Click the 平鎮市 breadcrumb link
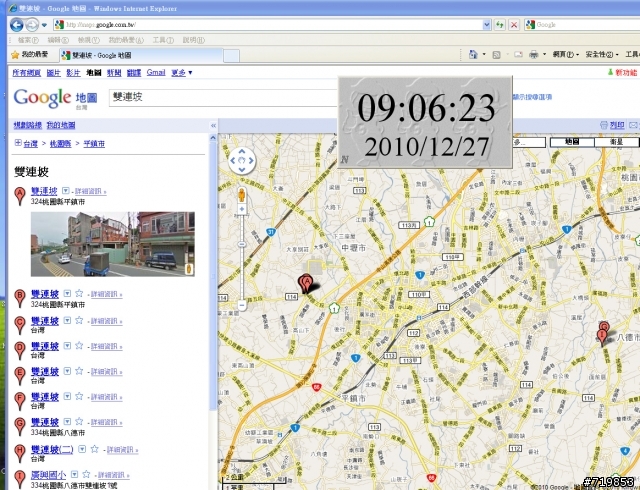 coord(94,144)
